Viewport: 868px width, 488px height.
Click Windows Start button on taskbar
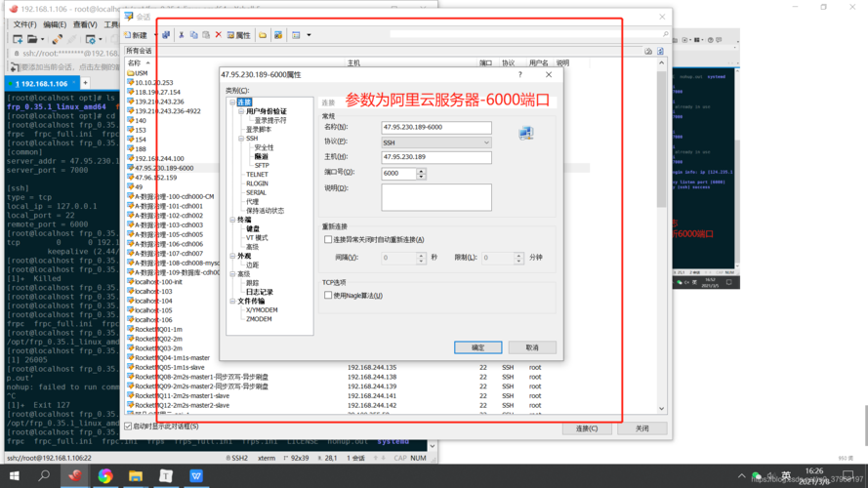click(x=15, y=476)
